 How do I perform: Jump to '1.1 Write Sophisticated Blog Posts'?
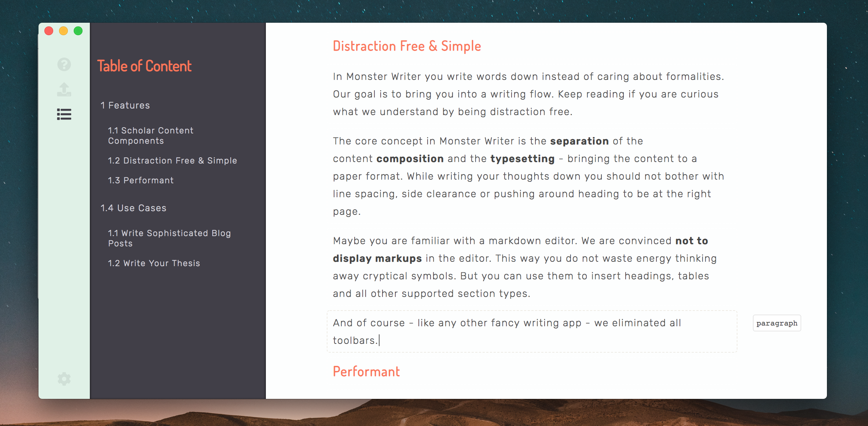[169, 238]
